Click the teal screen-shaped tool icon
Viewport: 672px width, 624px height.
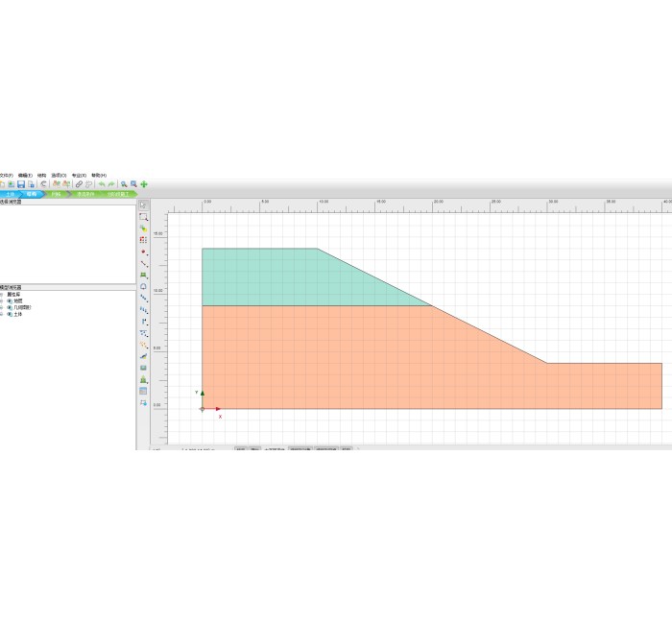(143, 368)
